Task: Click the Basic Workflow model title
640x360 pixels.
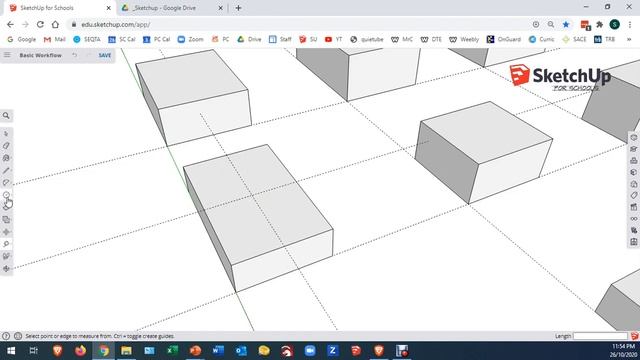Action: (x=40, y=55)
